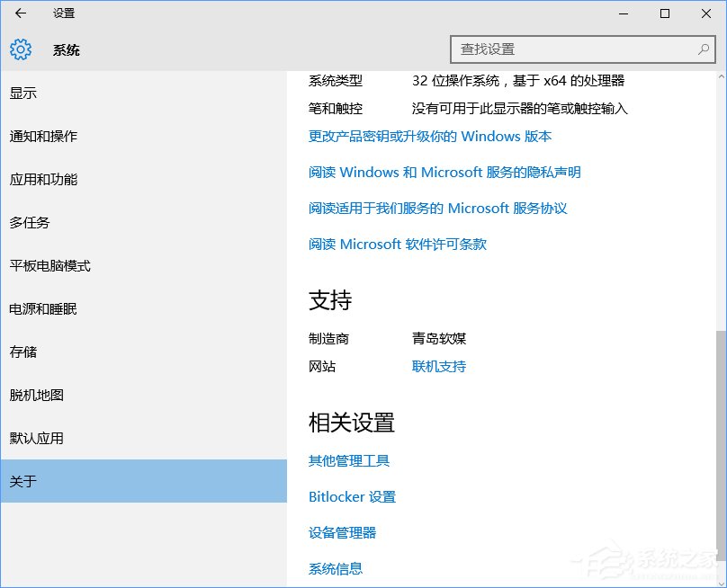Open the Microsoft 软件许可条款 link

point(396,244)
